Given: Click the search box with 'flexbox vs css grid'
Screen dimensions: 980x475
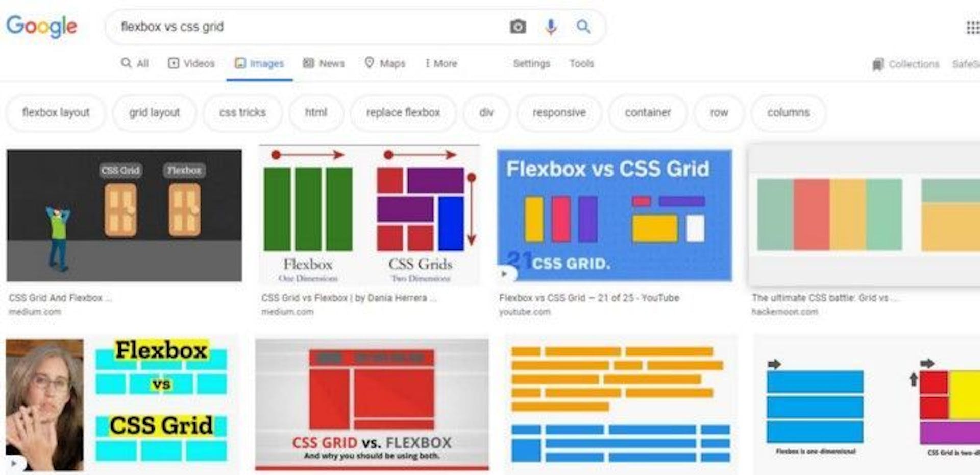Looking at the screenshot, I should coord(306,27).
